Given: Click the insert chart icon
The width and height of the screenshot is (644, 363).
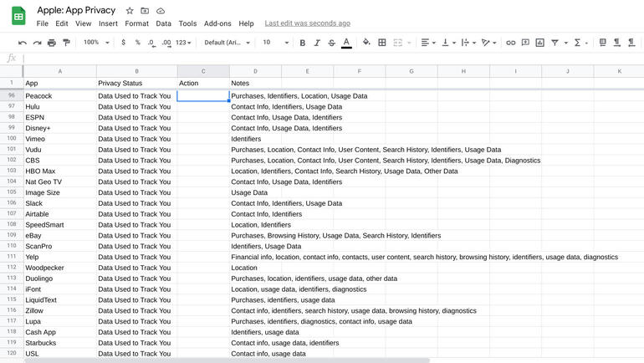Looking at the screenshot, I should point(539,43).
